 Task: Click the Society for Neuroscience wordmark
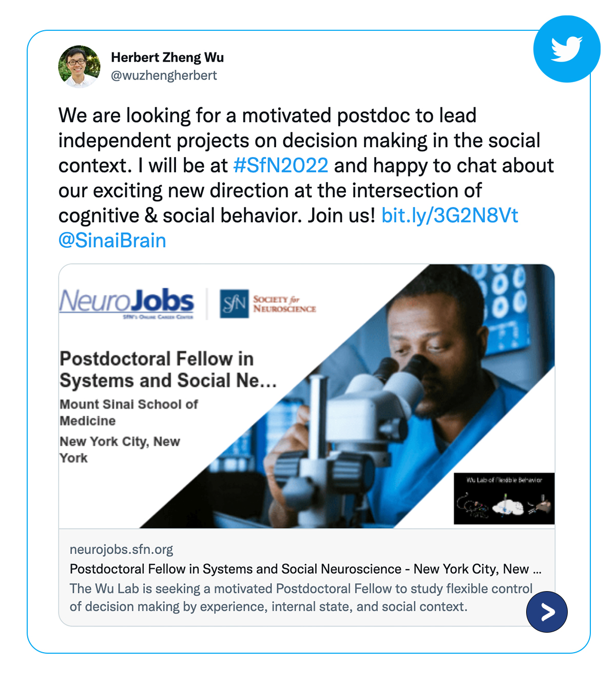pyautogui.click(x=284, y=304)
